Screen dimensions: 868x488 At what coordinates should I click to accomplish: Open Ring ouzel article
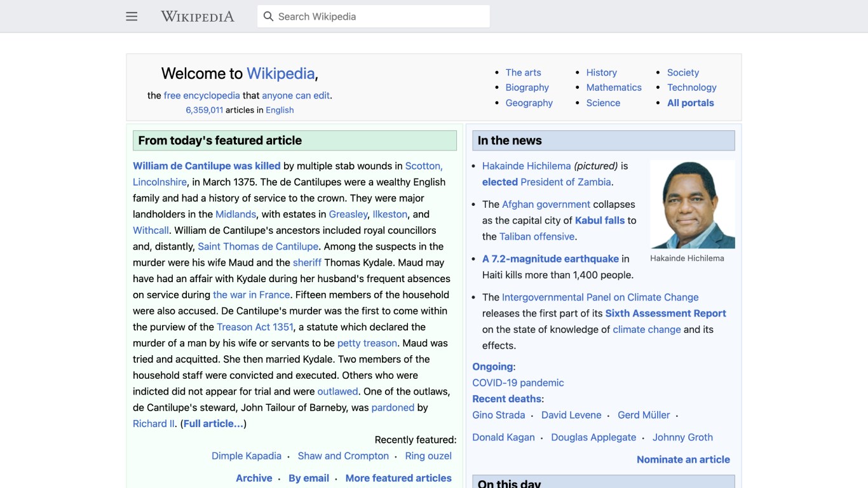click(x=428, y=456)
